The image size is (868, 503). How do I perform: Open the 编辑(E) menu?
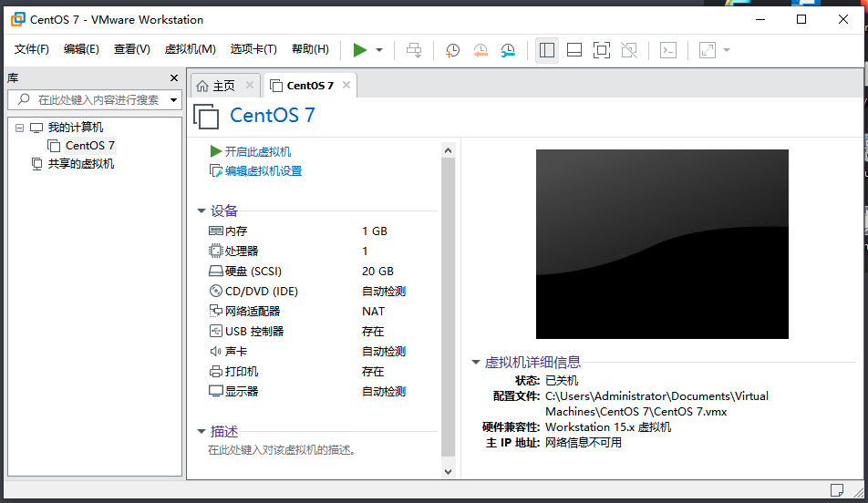[81, 49]
